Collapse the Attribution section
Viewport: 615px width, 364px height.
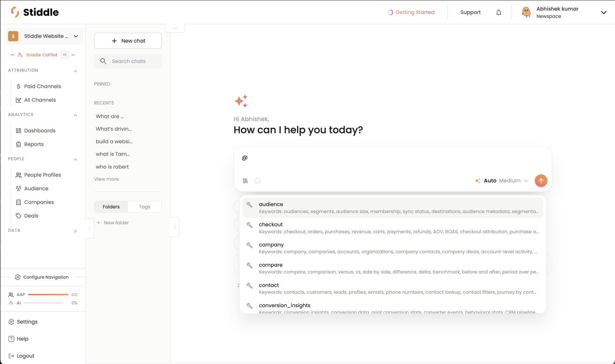[75, 71]
